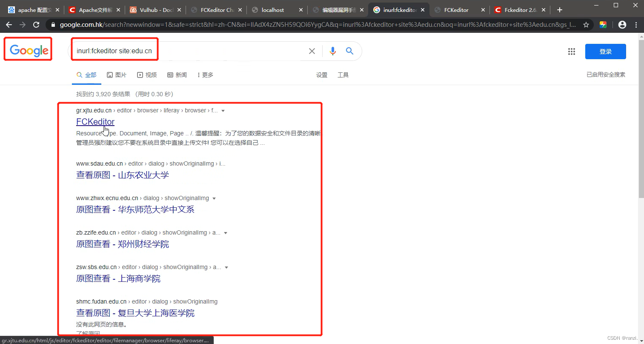This screenshot has width=644, height=344.
Task: Open a new browser tab with the plus
Action: [560, 9]
